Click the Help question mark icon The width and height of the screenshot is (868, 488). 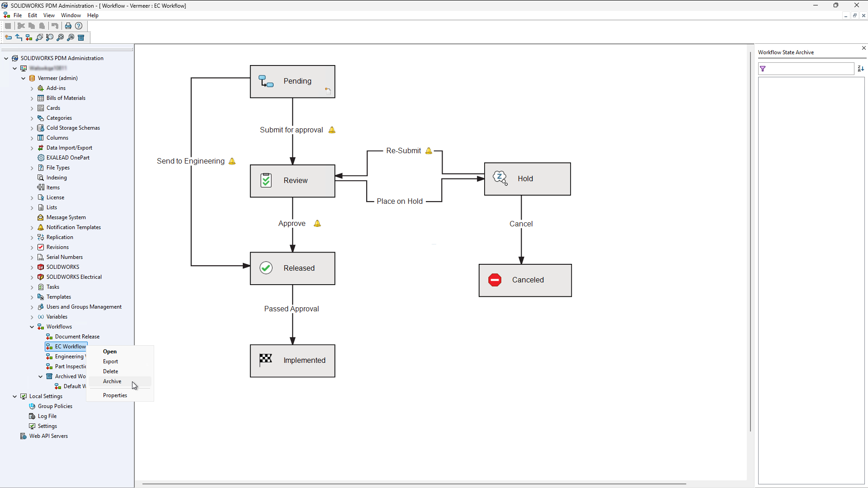tap(79, 26)
